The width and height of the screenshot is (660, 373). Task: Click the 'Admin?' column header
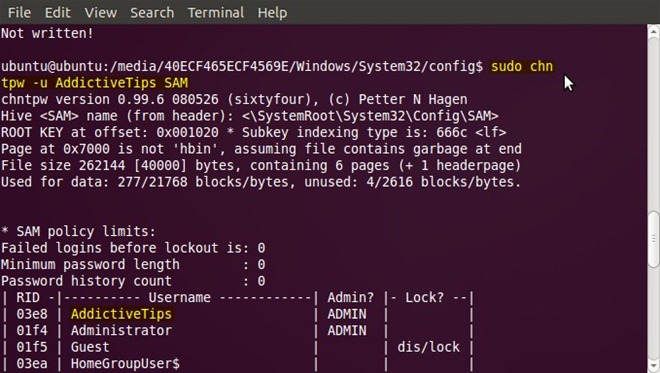(351, 298)
